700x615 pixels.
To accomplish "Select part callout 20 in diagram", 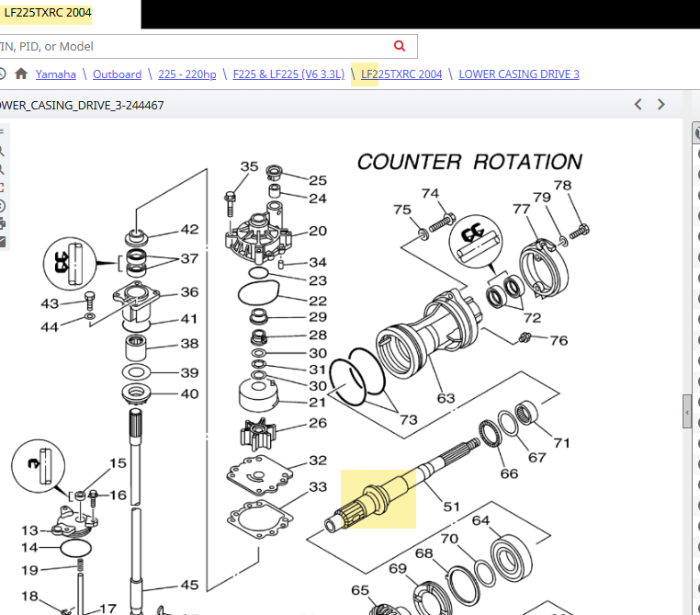I will pos(318,232).
